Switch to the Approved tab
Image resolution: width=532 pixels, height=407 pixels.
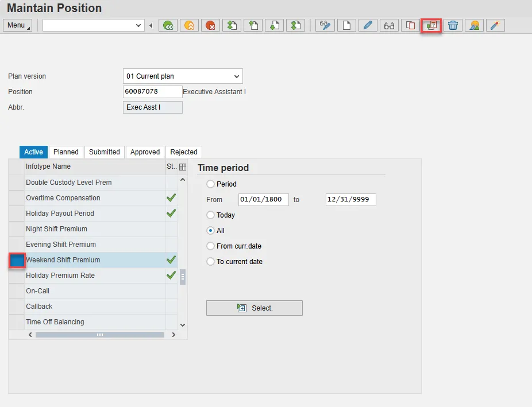(x=145, y=152)
